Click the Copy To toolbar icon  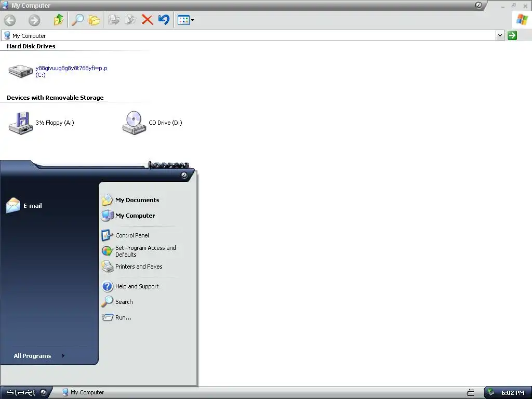pyautogui.click(x=130, y=20)
